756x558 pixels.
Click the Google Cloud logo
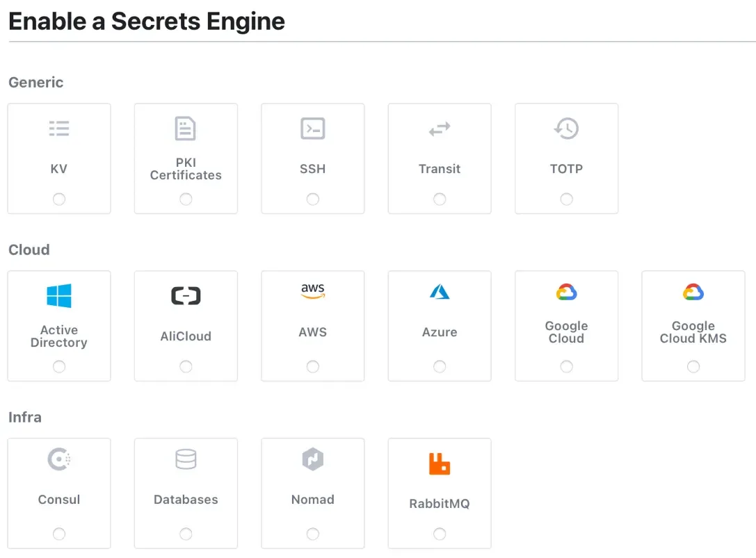click(x=566, y=292)
